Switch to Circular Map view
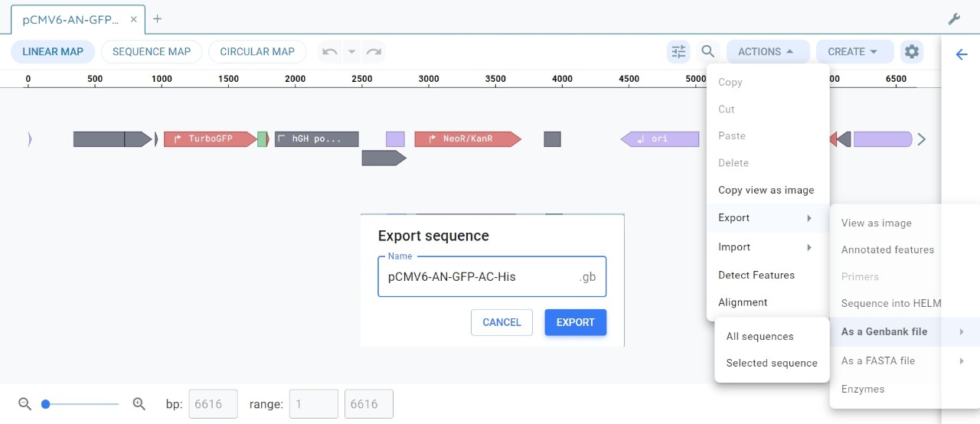The height and width of the screenshot is (424, 980). 257,52
